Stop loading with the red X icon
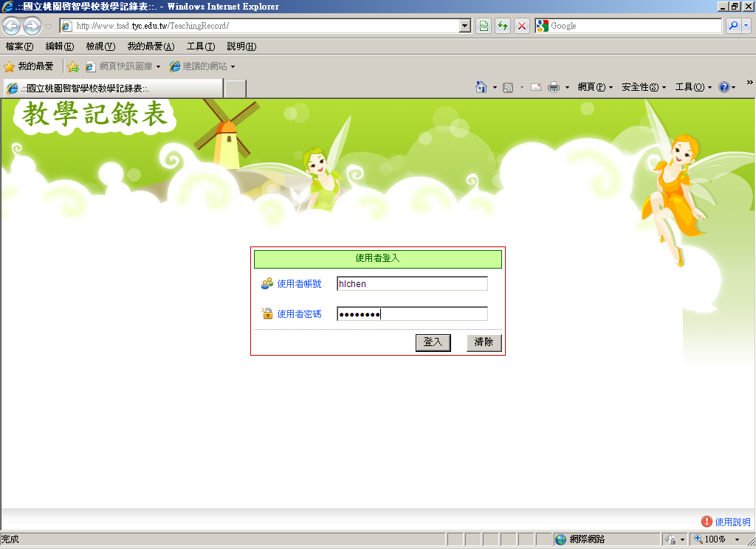756x549 pixels. (x=522, y=26)
